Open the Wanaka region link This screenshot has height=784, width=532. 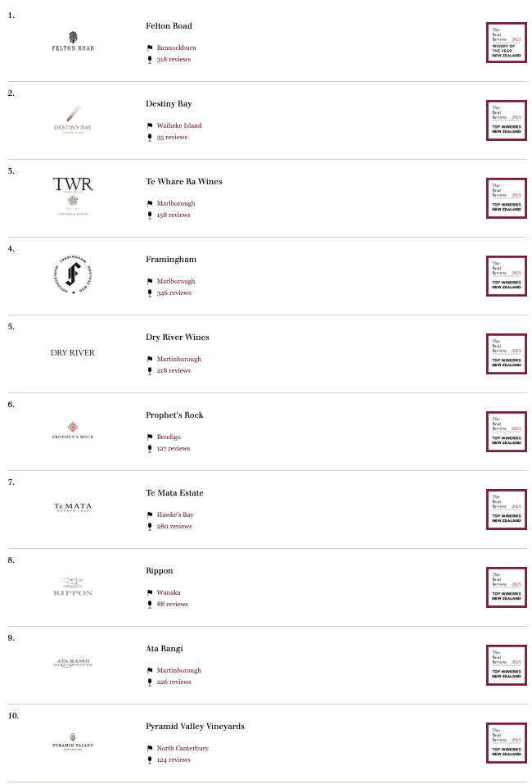click(x=169, y=592)
